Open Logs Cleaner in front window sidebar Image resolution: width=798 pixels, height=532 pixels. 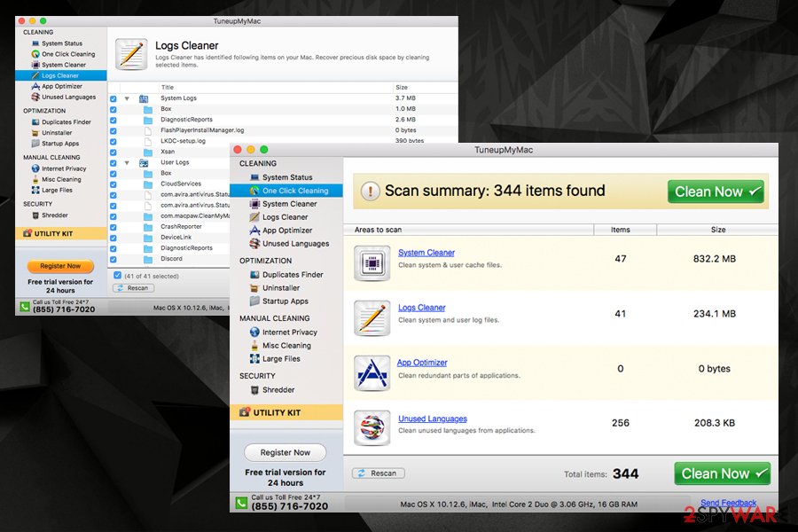pyautogui.click(x=286, y=217)
